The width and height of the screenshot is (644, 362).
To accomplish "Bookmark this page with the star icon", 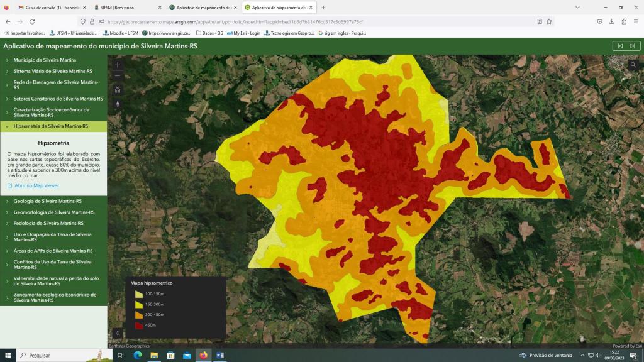I will coord(549,21).
